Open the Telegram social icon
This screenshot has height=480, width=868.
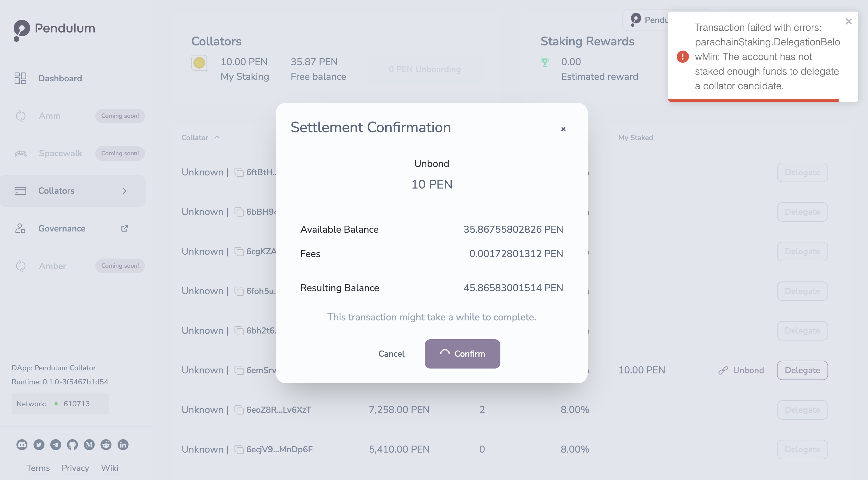(x=56, y=445)
